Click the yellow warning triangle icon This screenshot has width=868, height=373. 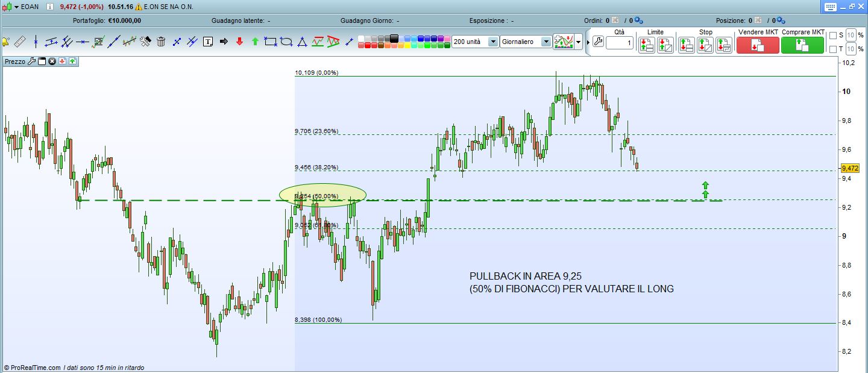pyautogui.click(x=139, y=7)
